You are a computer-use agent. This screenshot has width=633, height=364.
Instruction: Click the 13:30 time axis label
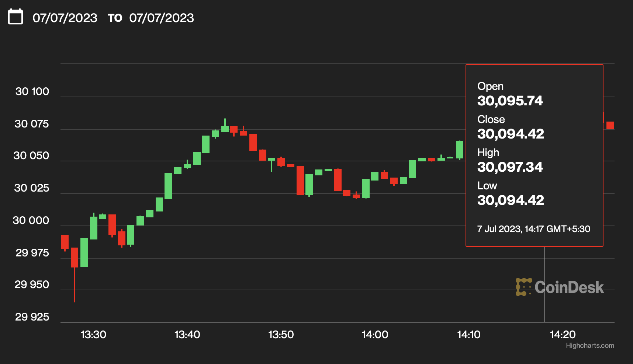click(93, 335)
